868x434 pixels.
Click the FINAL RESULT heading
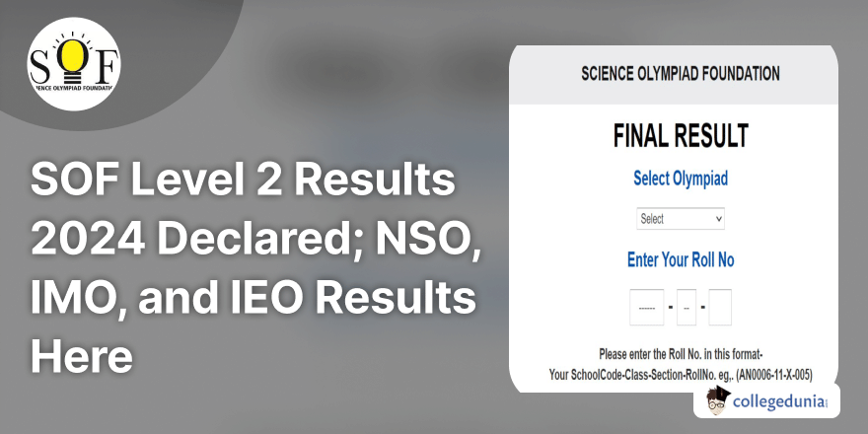(x=681, y=136)
